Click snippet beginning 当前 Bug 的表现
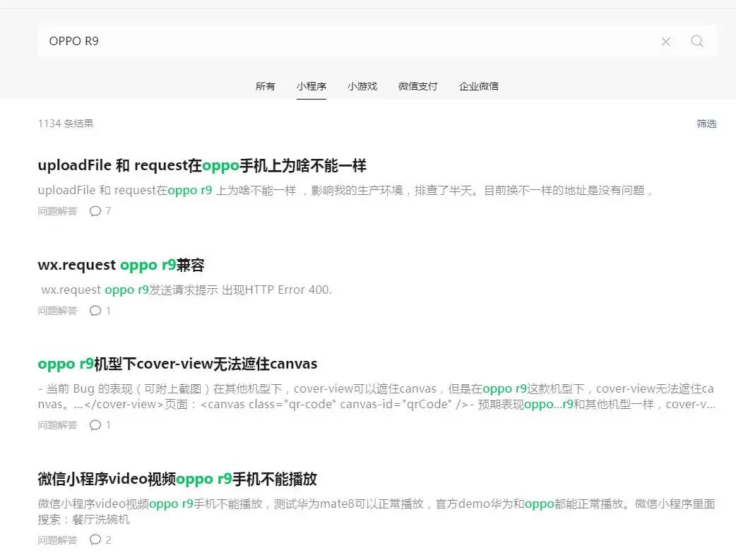Viewport: 736px width, 560px height. pyautogui.click(x=376, y=396)
